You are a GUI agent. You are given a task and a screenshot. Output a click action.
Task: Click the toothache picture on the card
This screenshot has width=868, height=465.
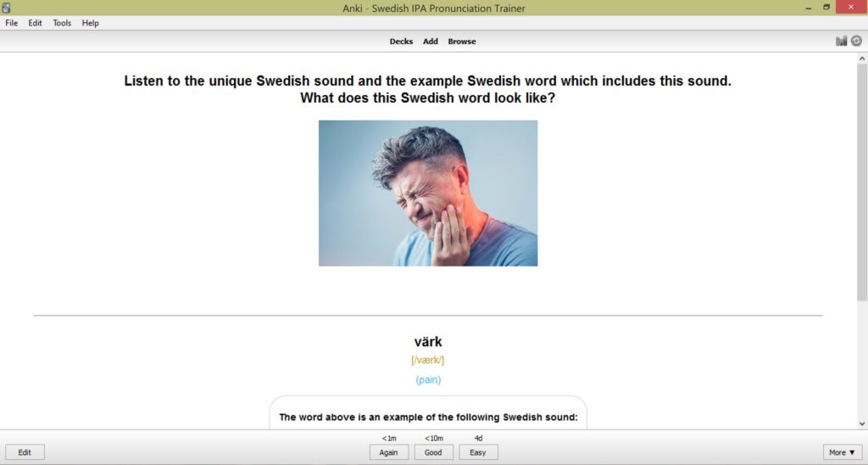click(428, 193)
